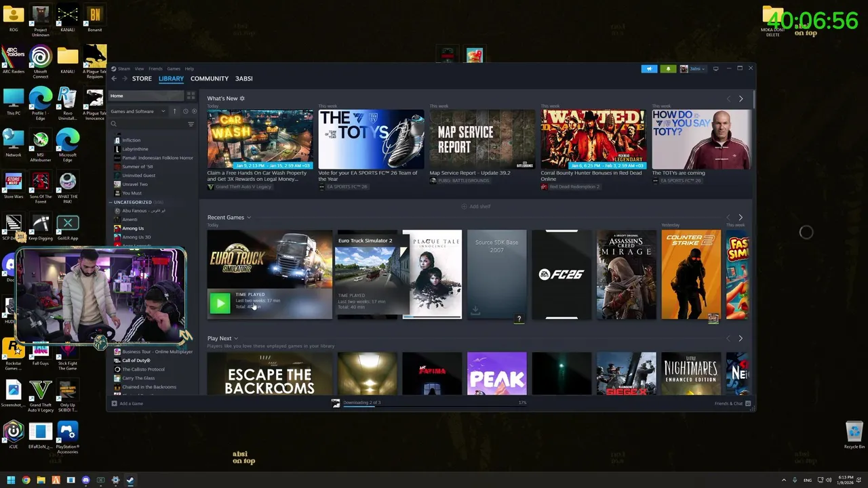This screenshot has width=868, height=488.
Task: Open the 3absi account dropdown
Action: point(693,68)
